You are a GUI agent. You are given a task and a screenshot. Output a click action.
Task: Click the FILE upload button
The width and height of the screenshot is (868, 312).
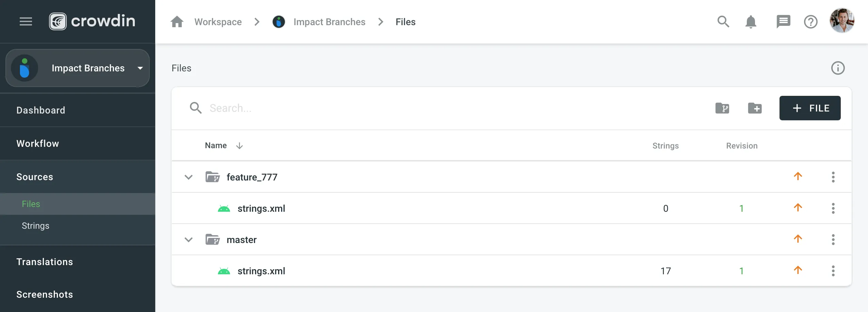pyautogui.click(x=810, y=108)
